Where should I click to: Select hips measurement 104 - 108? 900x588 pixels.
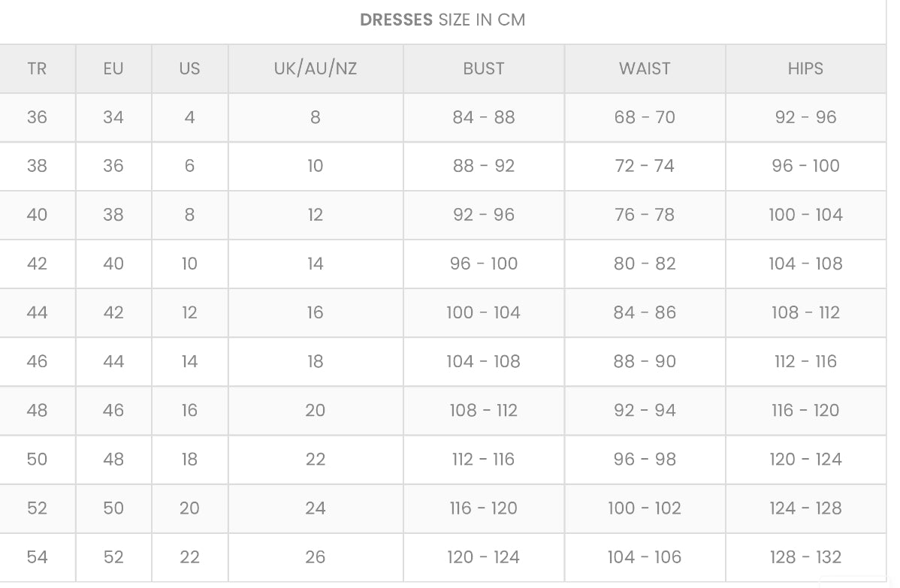(x=805, y=264)
